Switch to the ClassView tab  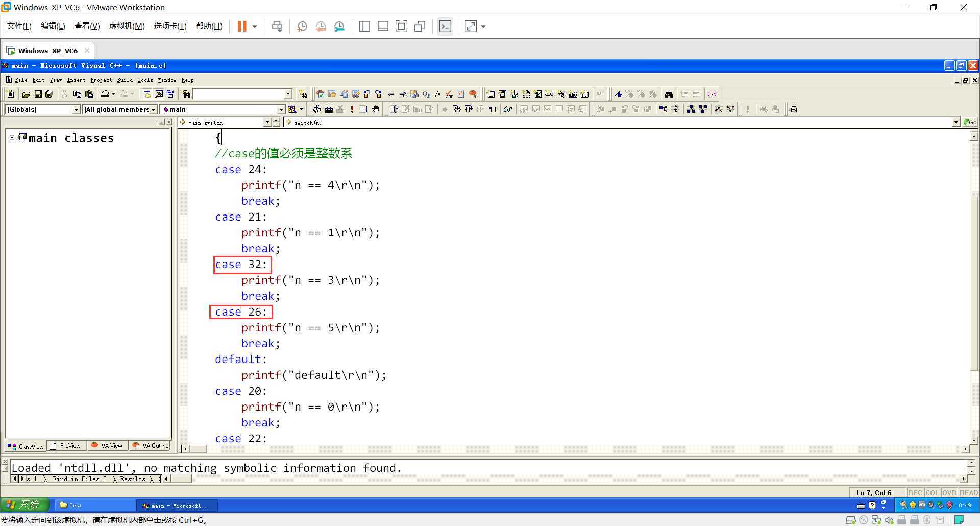point(26,446)
